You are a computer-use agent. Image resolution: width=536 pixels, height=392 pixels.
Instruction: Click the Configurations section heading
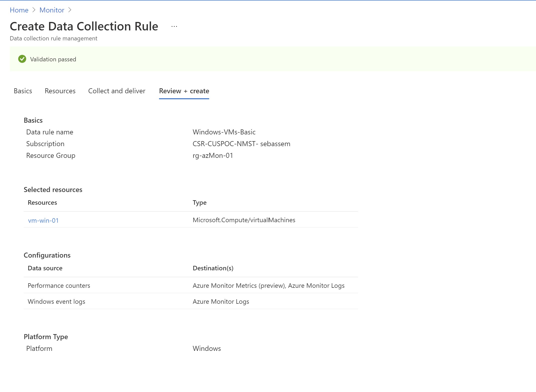pos(47,255)
